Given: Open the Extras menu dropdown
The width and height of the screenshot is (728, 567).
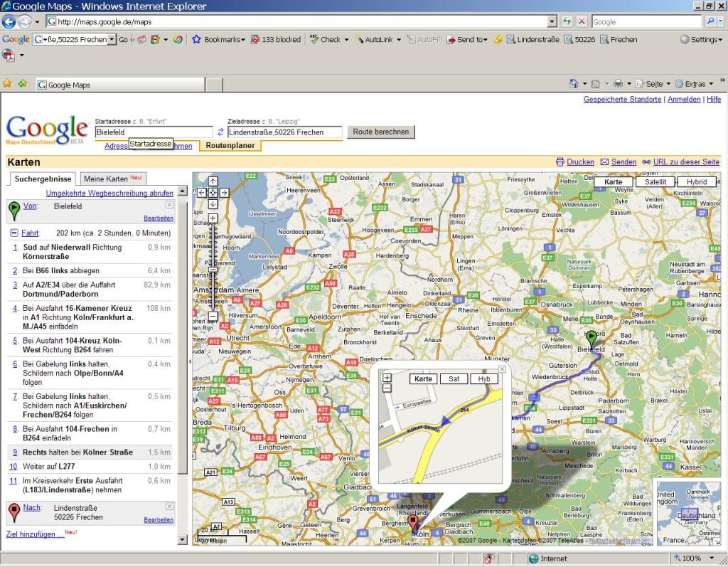Looking at the screenshot, I should (x=711, y=84).
